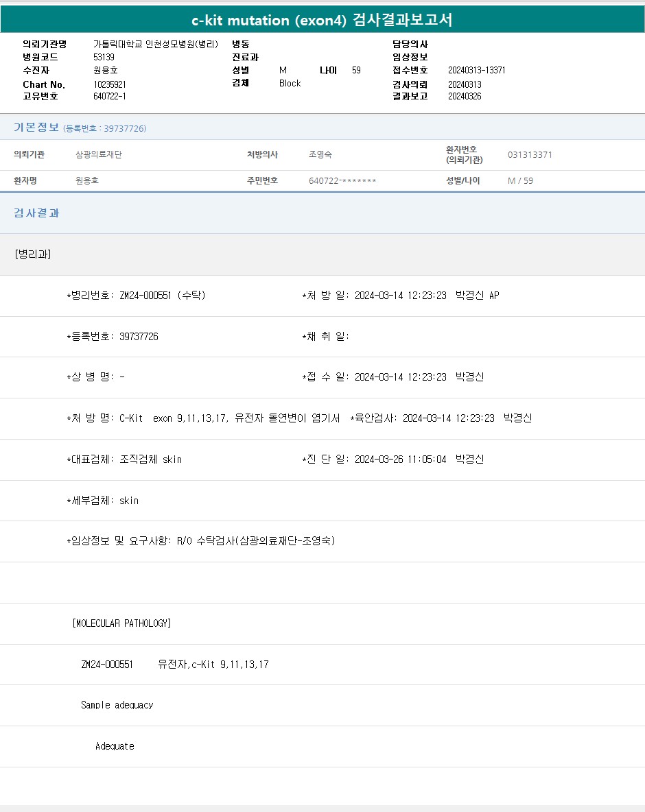Select the 병리번호 ZM24-000551 (수탁) entry
The height and width of the screenshot is (812, 645).
pos(136,296)
